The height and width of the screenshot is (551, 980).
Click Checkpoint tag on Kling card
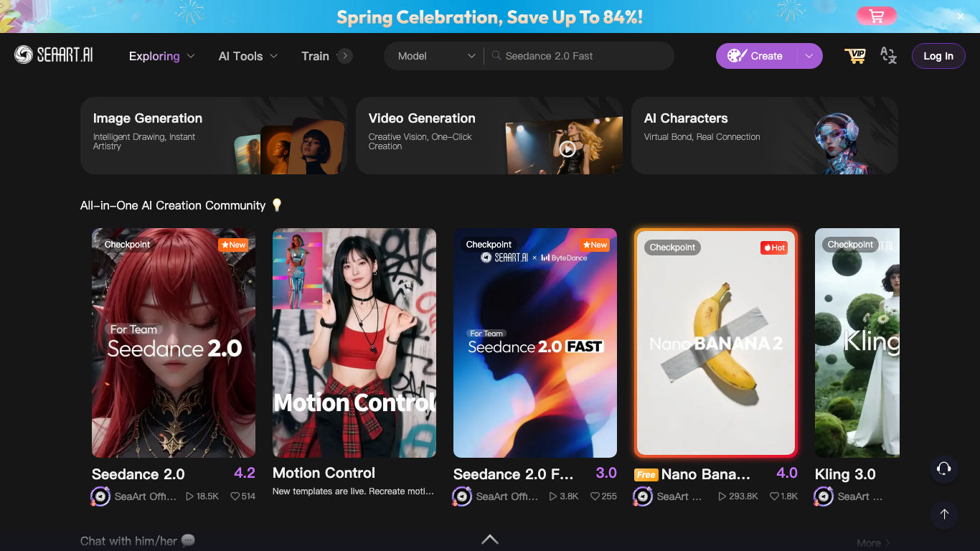850,245
